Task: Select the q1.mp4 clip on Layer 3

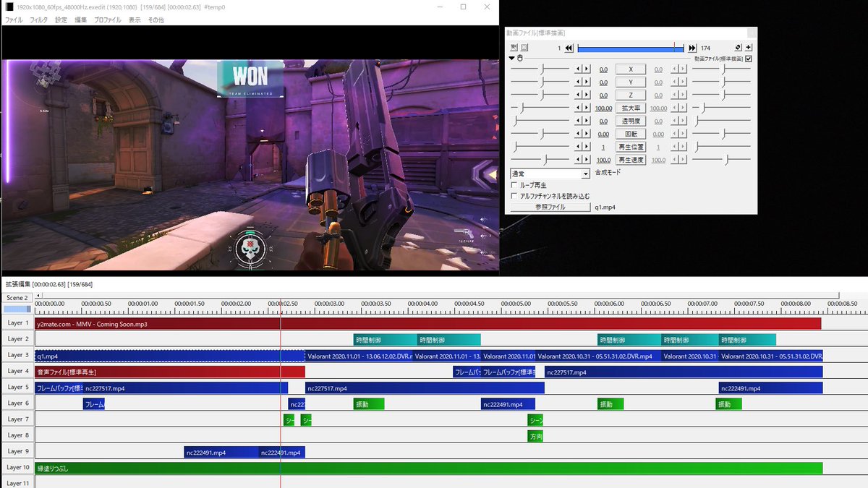Action: click(169, 356)
